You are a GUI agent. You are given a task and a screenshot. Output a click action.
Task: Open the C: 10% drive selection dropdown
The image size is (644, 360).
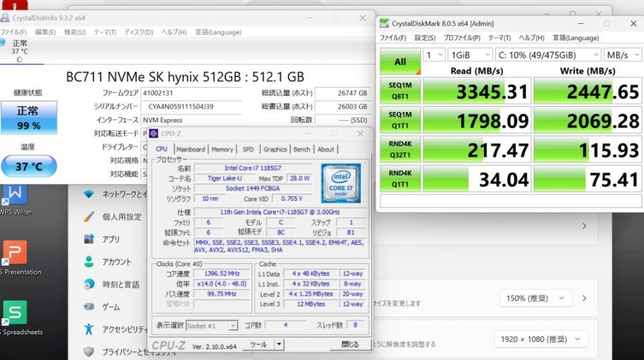[548, 55]
